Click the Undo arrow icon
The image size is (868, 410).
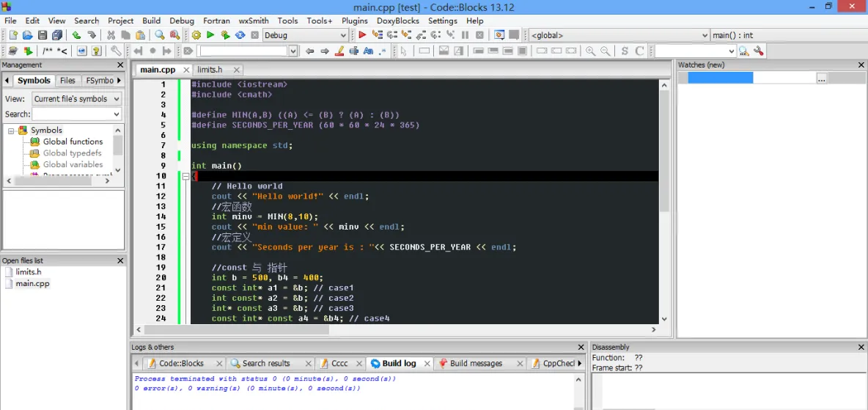coord(76,35)
